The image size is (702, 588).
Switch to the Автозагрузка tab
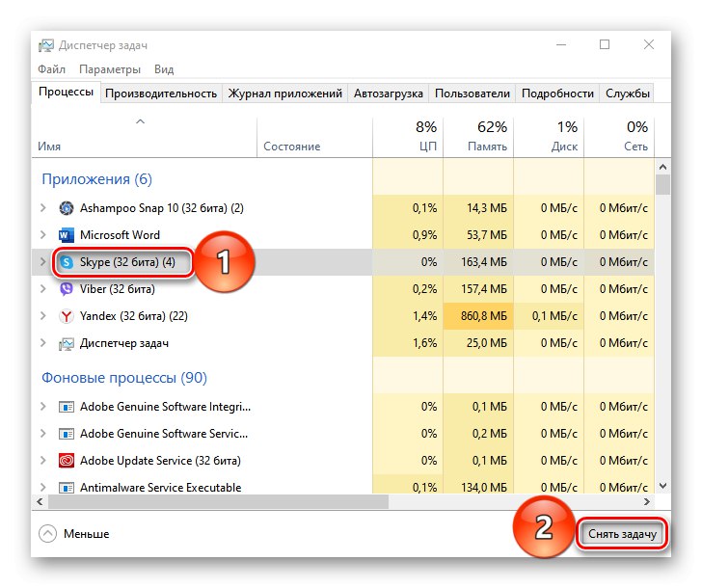[389, 94]
